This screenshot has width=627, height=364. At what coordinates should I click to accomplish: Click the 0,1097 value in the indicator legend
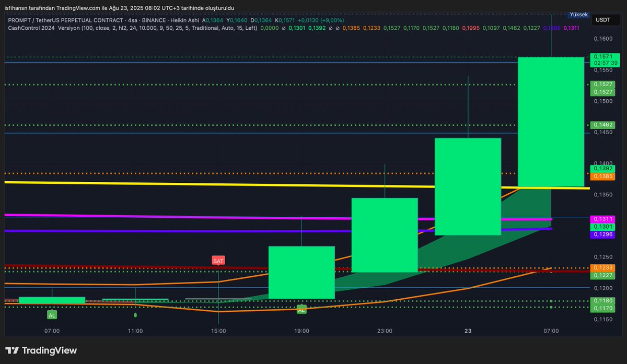click(x=491, y=28)
